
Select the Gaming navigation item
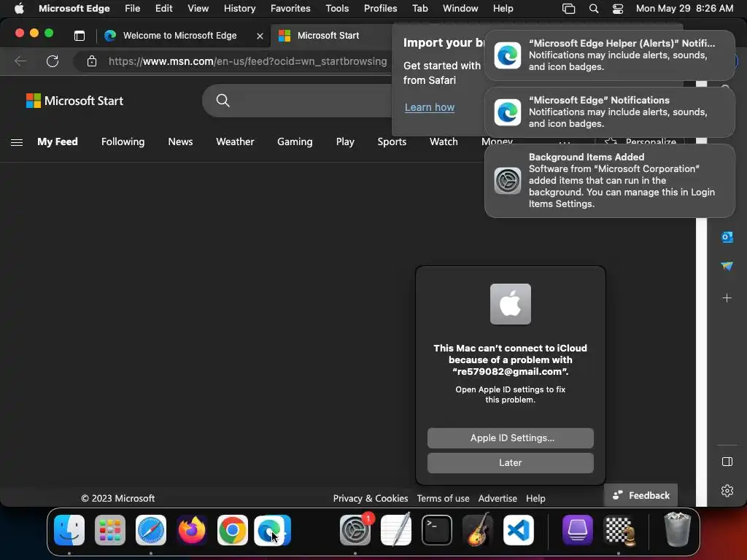pos(295,142)
